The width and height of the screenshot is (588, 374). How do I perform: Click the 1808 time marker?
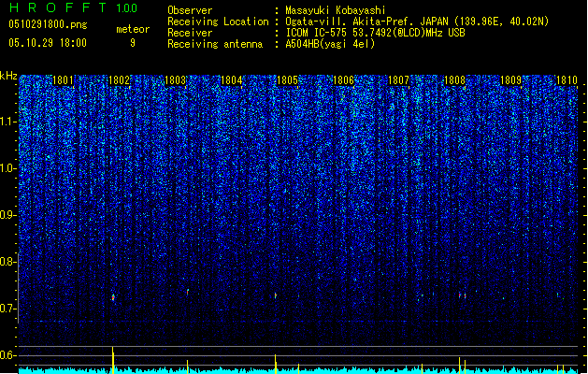click(454, 80)
